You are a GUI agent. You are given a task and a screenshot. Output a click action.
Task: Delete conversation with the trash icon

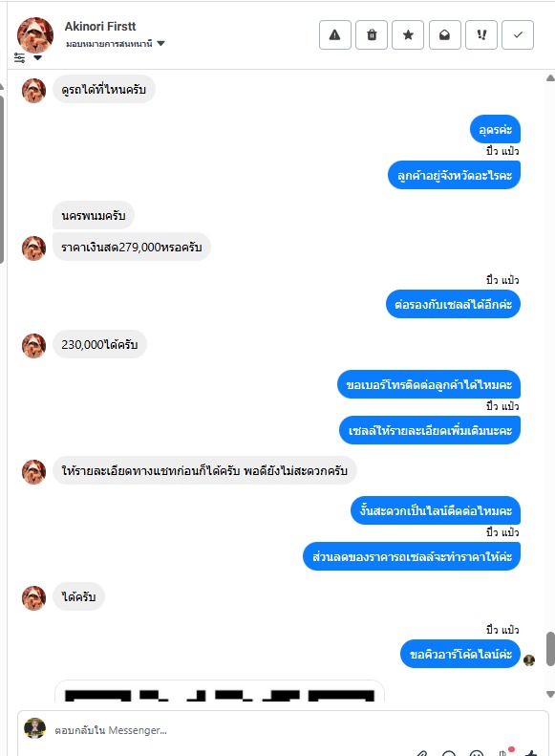pos(372,34)
